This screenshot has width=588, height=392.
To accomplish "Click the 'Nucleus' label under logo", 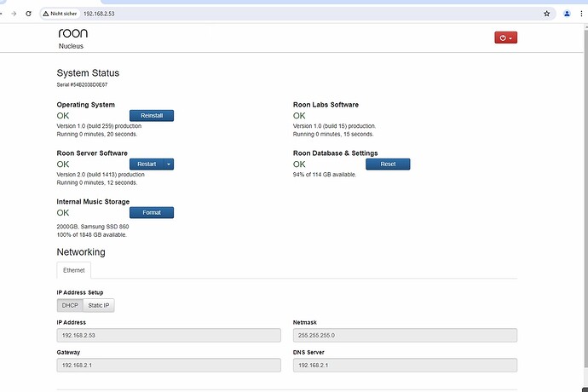I will pyautogui.click(x=71, y=46).
